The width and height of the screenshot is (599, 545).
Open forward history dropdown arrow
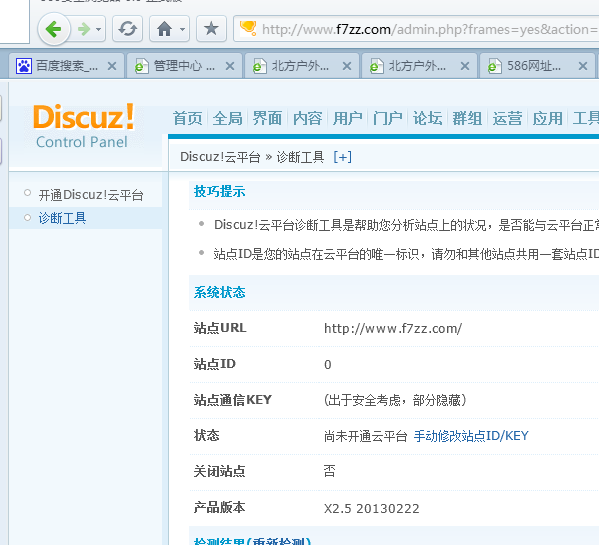coord(99,29)
